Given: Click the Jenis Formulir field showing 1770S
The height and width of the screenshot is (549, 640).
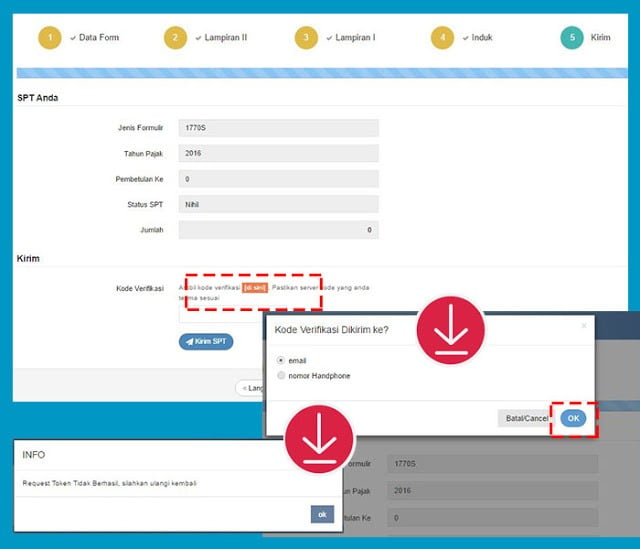Looking at the screenshot, I should tap(278, 128).
